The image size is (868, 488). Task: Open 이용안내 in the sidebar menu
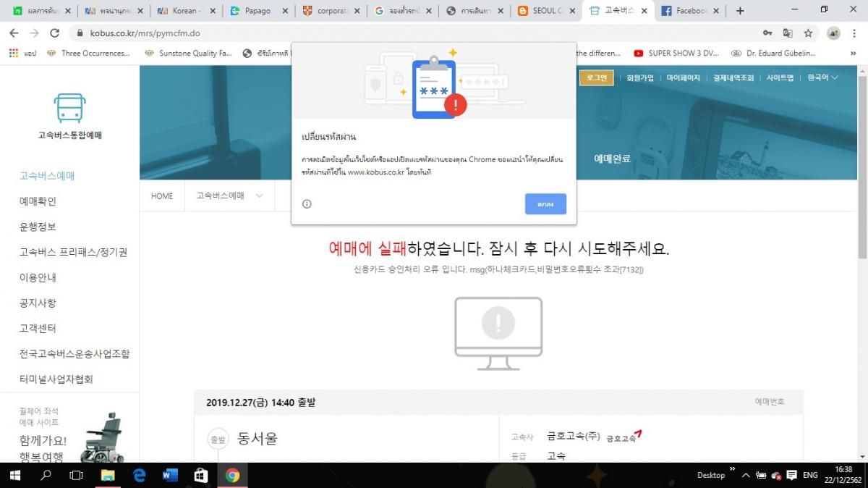[38, 277]
